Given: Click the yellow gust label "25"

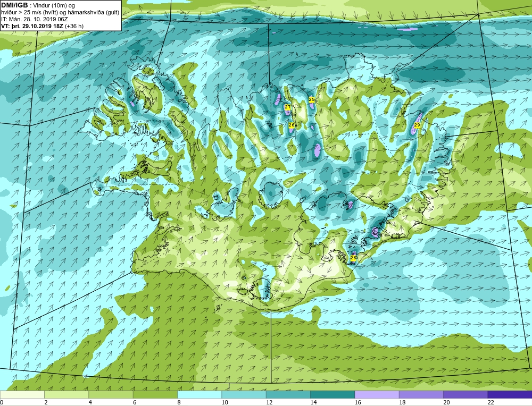Looking at the screenshot, I should (x=311, y=99).
